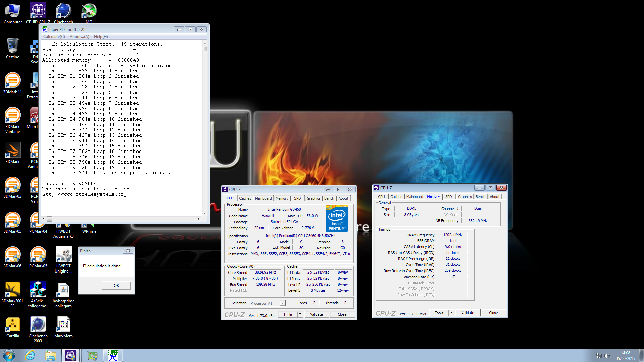Open Bench tab in left CPU-Z
This screenshot has height=362, width=644.
[329, 198]
